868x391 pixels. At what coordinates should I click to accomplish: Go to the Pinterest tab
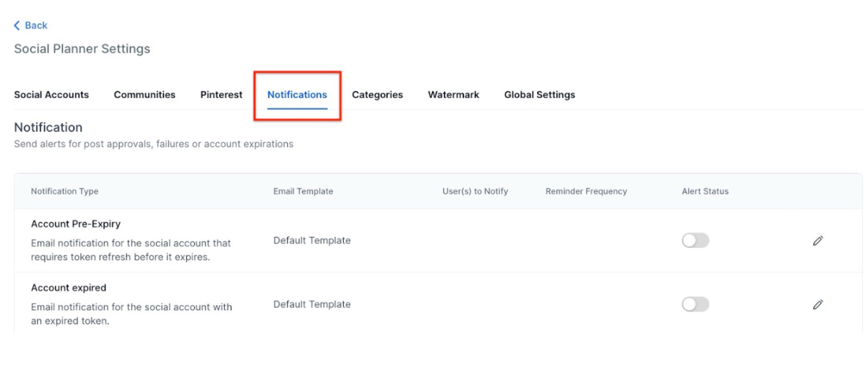coord(221,95)
